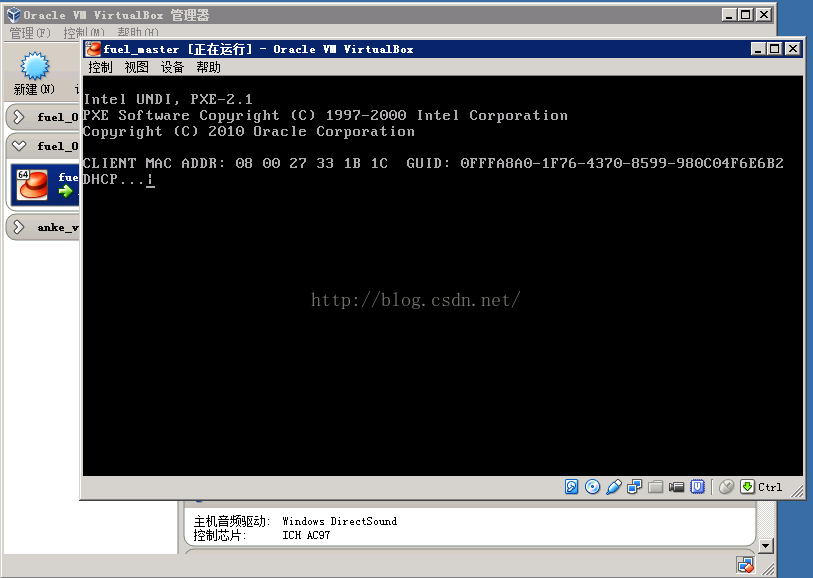Open the 设备 menu in VM window
Image resolution: width=813 pixels, height=578 pixels.
[x=172, y=67]
